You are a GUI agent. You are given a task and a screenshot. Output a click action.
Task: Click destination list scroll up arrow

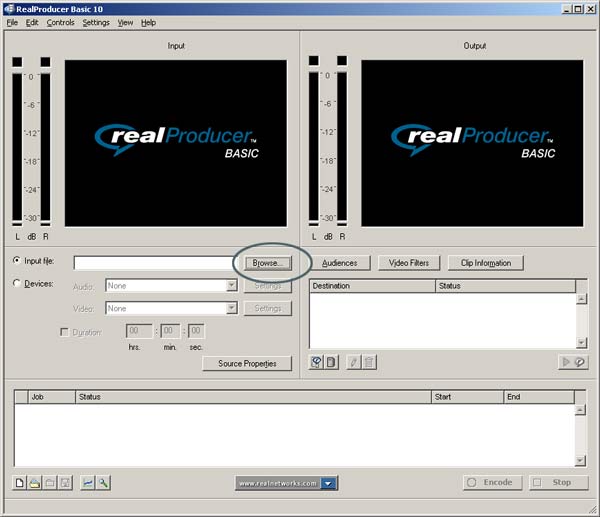click(x=581, y=298)
